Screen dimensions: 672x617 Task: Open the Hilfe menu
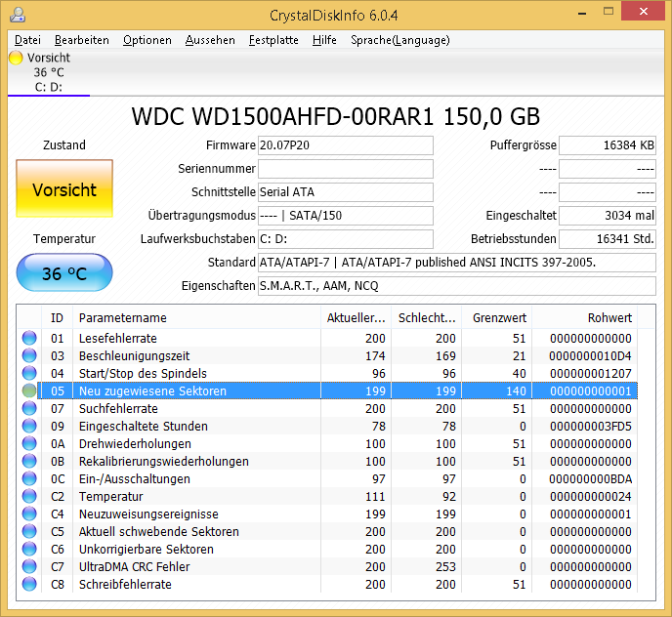(x=324, y=40)
